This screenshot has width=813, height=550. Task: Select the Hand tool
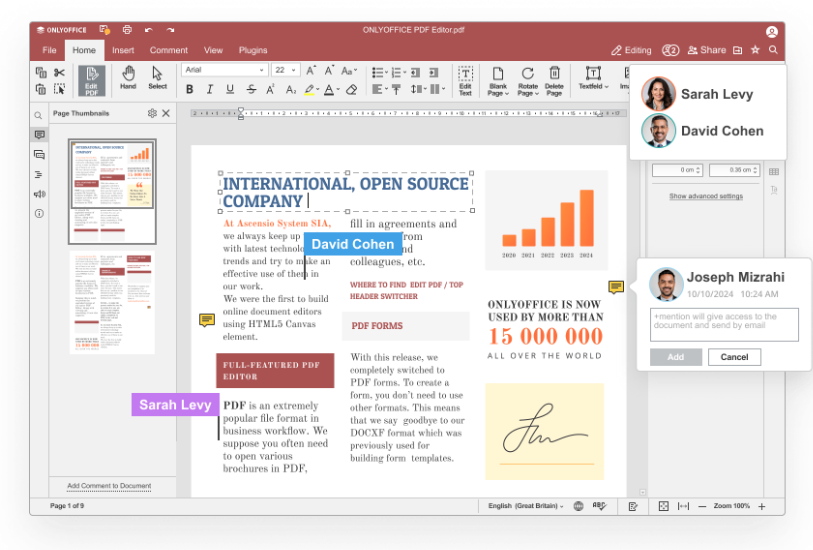(128, 78)
